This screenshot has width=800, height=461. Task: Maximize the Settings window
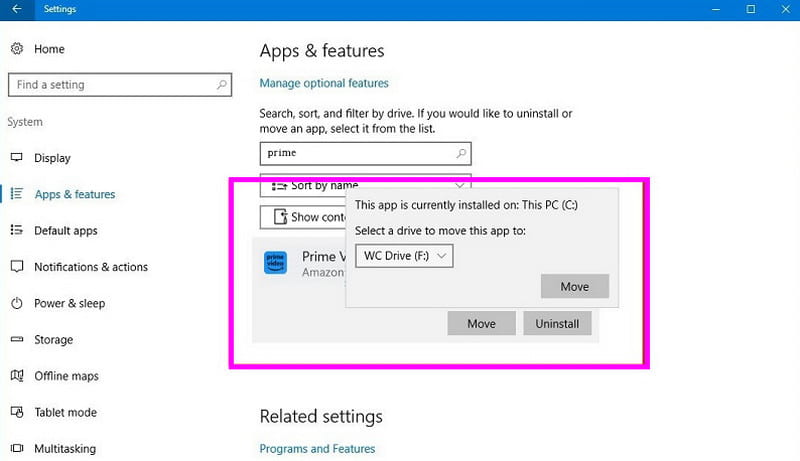pyautogui.click(x=751, y=9)
